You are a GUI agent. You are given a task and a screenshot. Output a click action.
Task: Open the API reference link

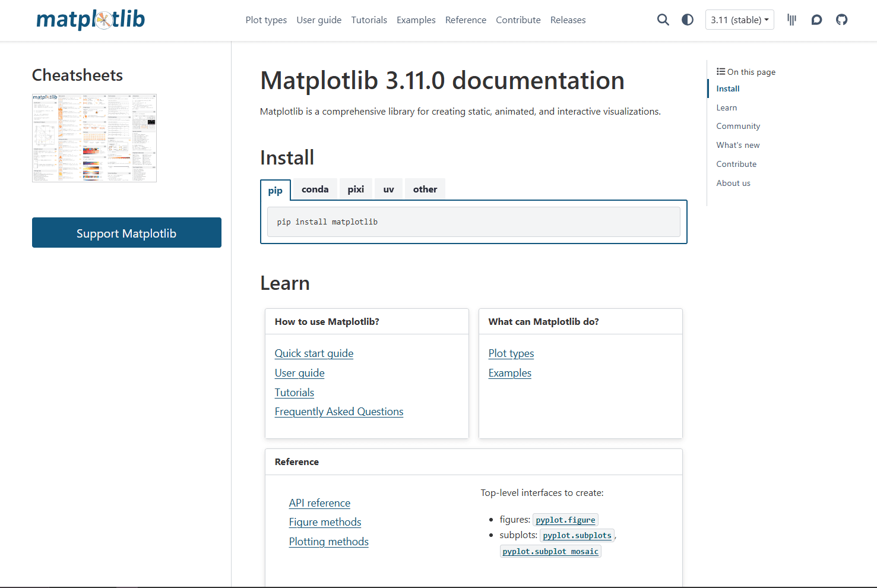pyautogui.click(x=319, y=503)
